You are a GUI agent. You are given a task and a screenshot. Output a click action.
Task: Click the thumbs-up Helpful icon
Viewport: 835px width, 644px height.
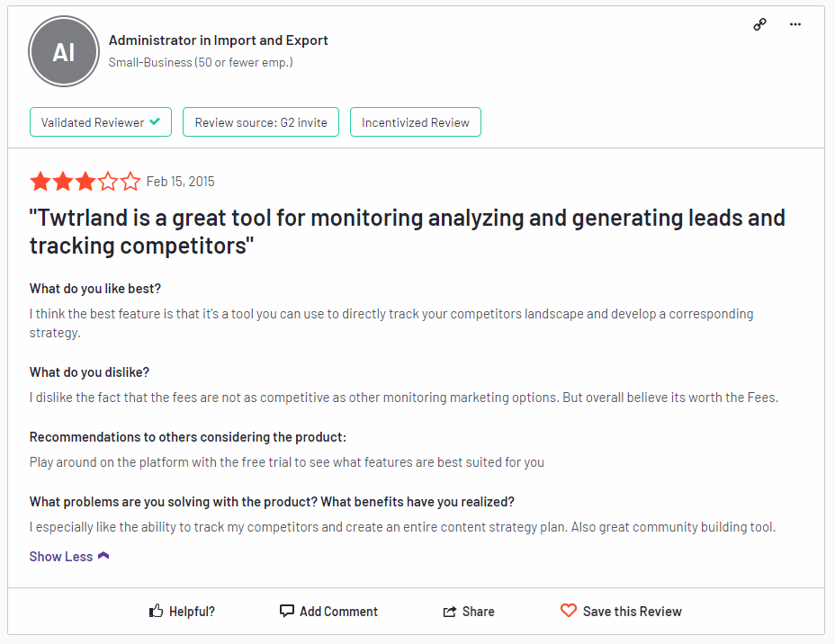(156, 611)
